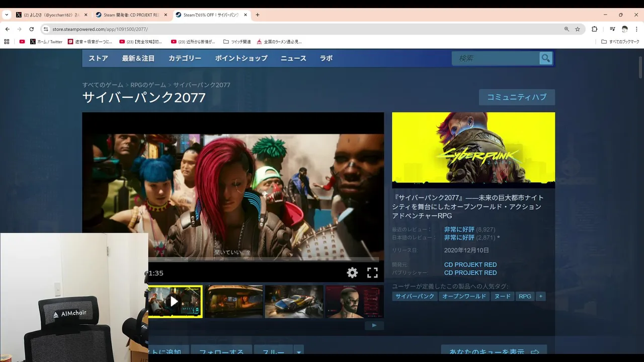This screenshot has width=644, height=362.
Task: Open the Chrome extensions puzzle icon
Action: (594, 29)
